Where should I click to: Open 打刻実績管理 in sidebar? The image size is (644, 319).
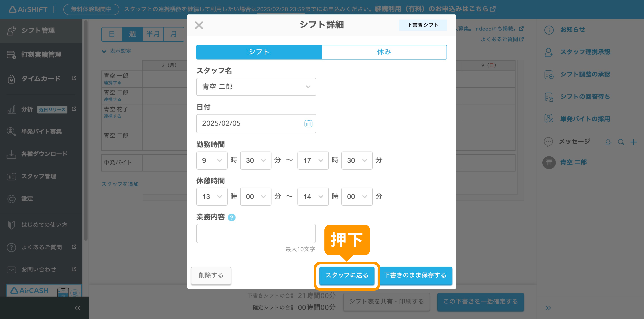[41, 54]
